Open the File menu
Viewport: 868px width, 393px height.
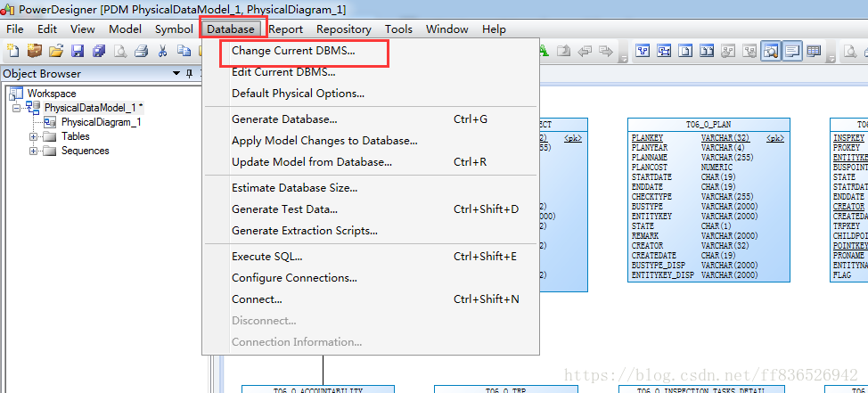pyautogui.click(x=15, y=29)
